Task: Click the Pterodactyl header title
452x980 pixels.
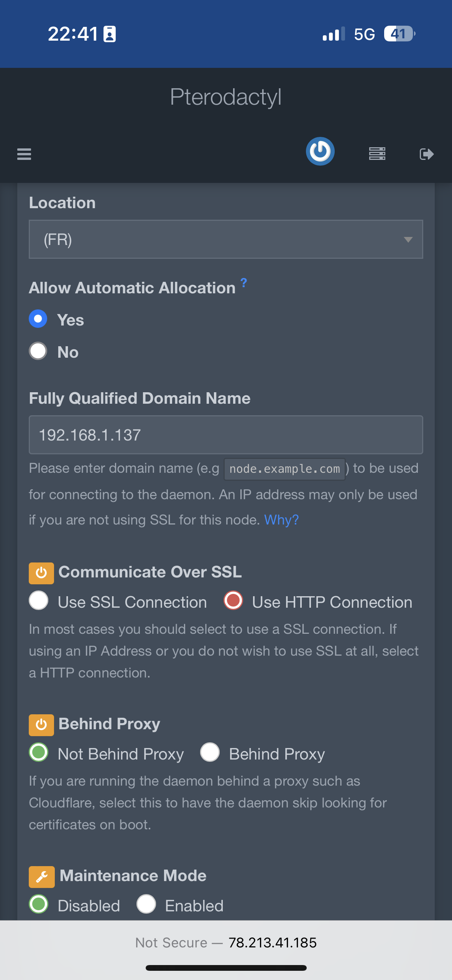Action: [x=226, y=97]
